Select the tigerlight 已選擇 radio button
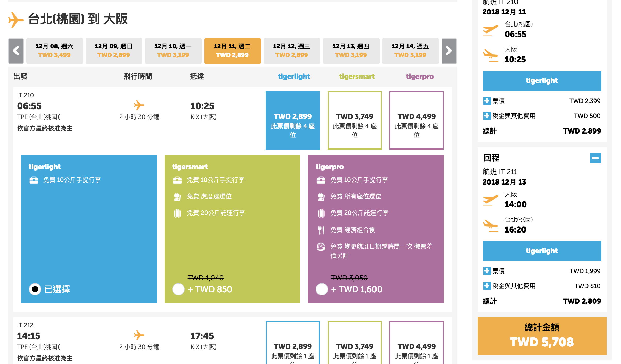The height and width of the screenshot is (364, 621). [x=35, y=289]
